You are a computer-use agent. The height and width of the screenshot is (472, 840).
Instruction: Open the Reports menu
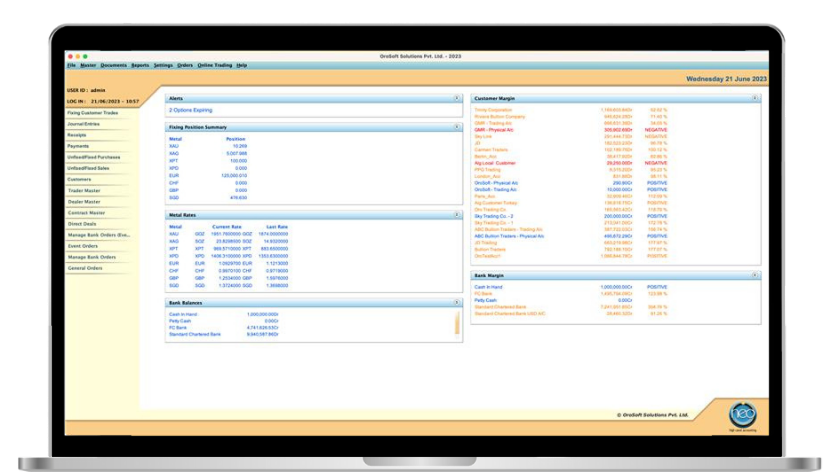click(140, 65)
